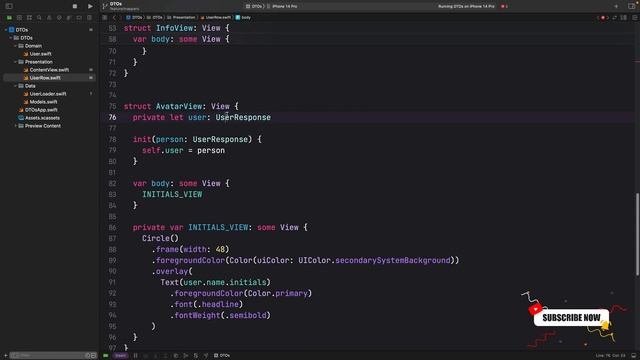Open the related items grid icon in jump bar
Image resolution: width=640 pixels, height=360 pixels.
105,18
